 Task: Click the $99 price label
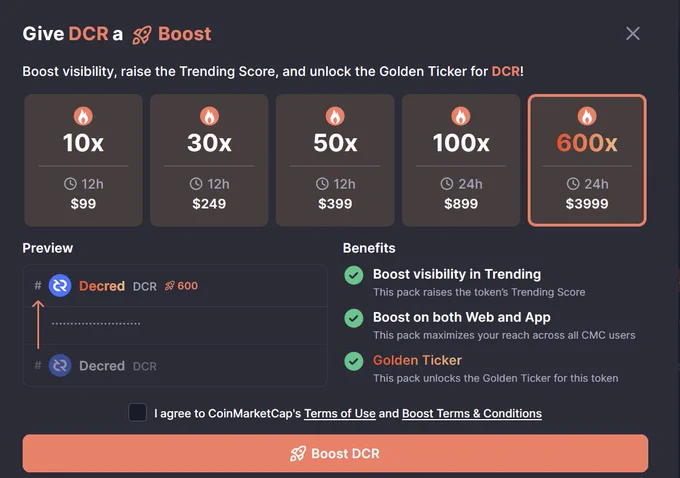coord(83,203)
